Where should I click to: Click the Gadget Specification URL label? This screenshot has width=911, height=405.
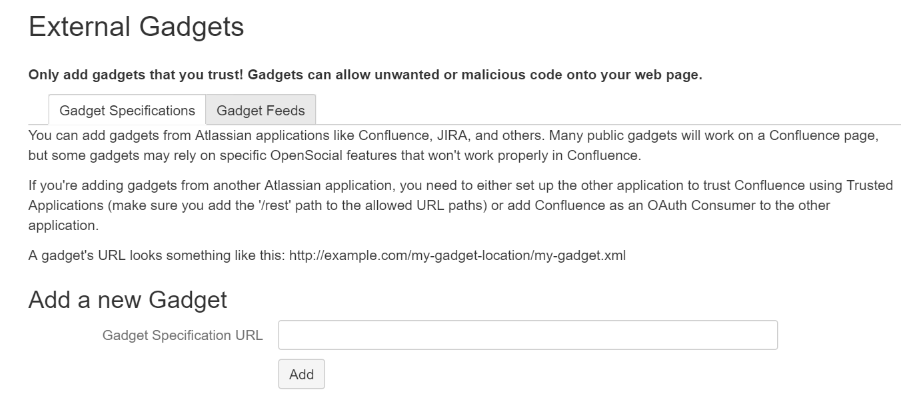pyautogui.click(x=183, y=335)
